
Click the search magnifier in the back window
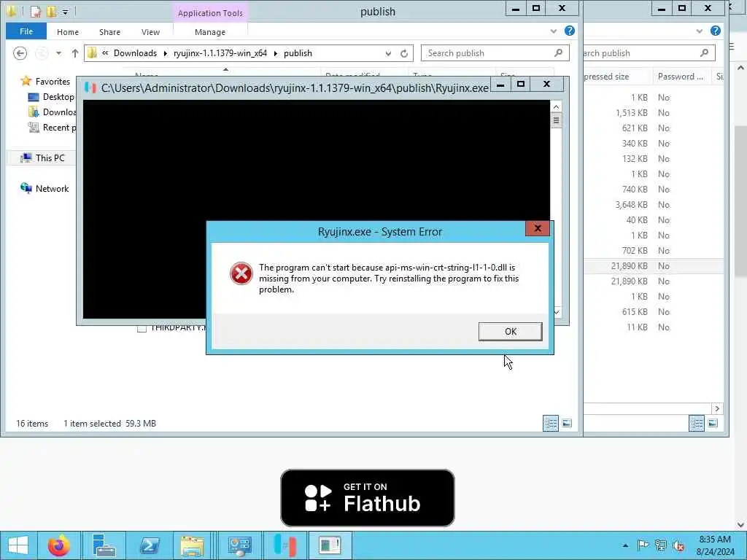704,52
